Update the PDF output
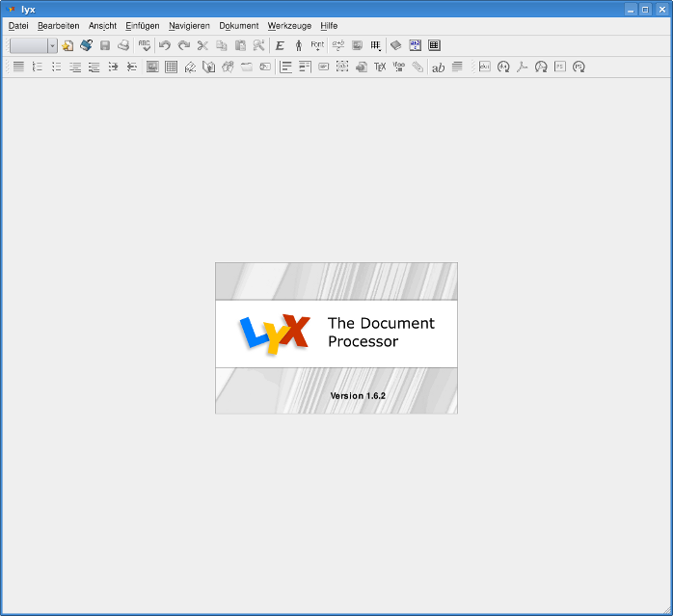673x616 pixels. pos(541,67)
